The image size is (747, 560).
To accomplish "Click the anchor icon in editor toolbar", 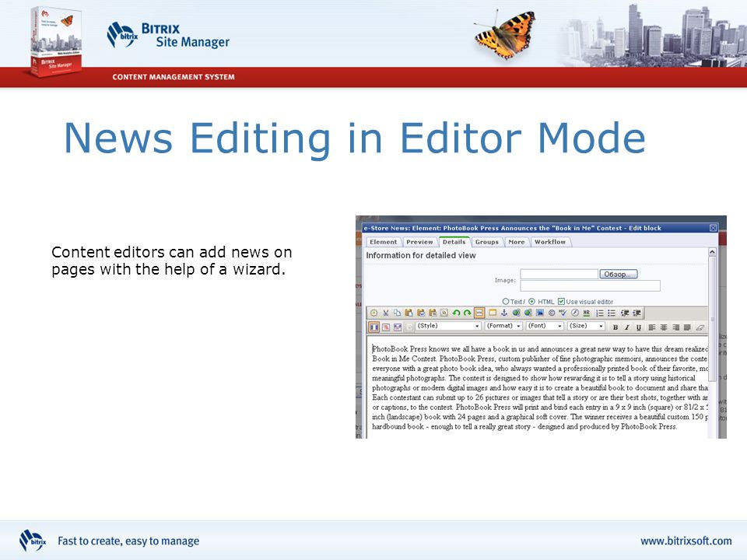I will pyautogui.click(x=504, y=313).
